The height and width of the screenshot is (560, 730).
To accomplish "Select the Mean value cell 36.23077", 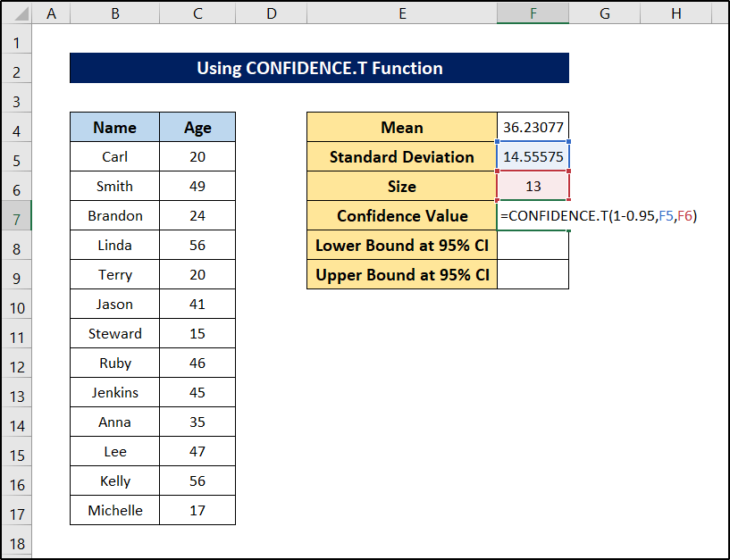I will pos(533,128).
